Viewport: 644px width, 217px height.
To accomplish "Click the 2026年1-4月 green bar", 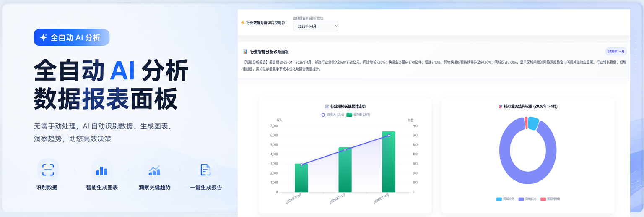I will click(389, 162).
